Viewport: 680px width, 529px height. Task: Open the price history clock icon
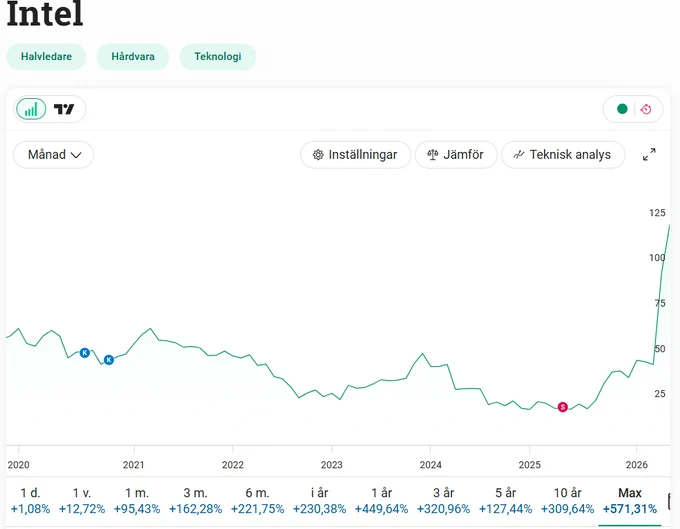click(646, 109)
